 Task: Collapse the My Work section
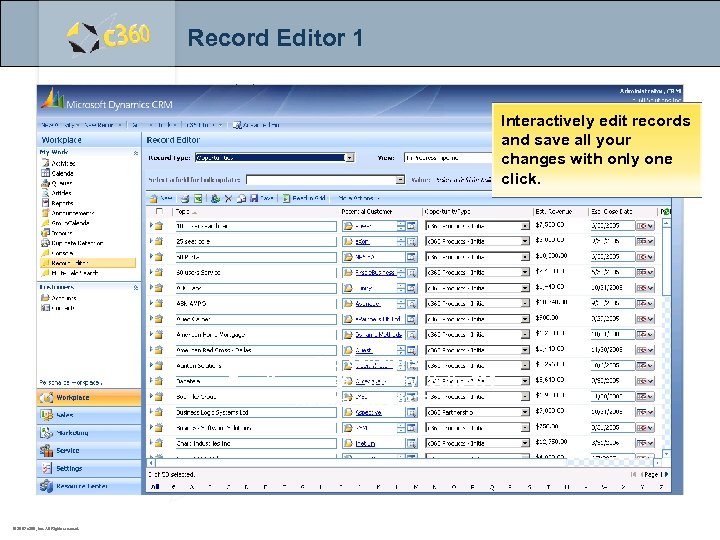pyautogui.click(x=135, y=153)
